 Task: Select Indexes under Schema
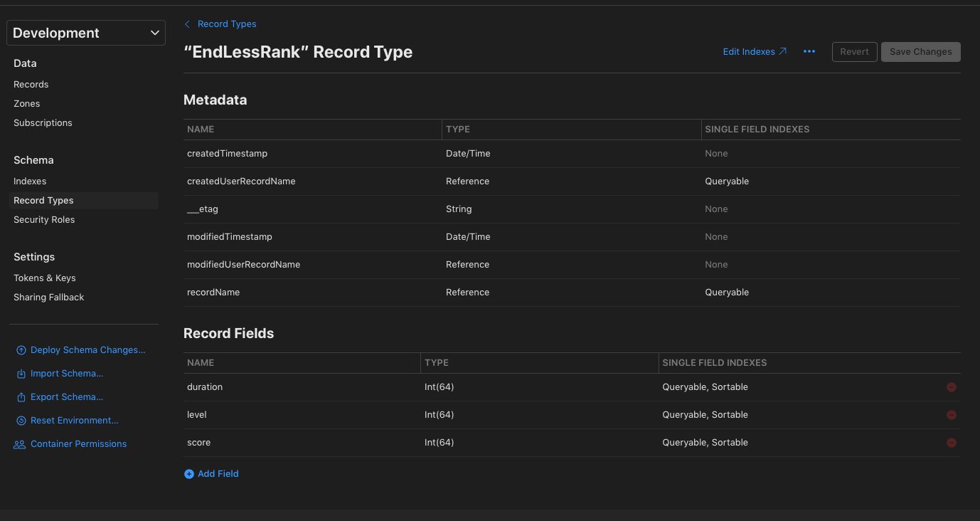point(30,181)
